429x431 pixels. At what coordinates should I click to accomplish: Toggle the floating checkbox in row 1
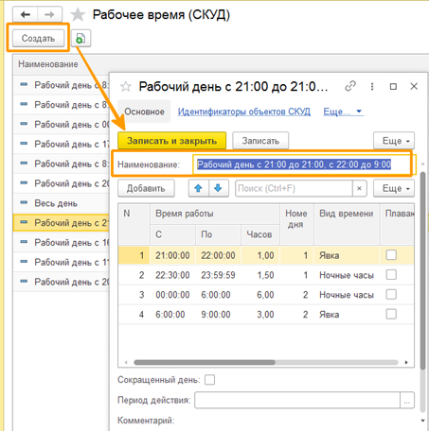pyautogui.click(x=391, y=255)
